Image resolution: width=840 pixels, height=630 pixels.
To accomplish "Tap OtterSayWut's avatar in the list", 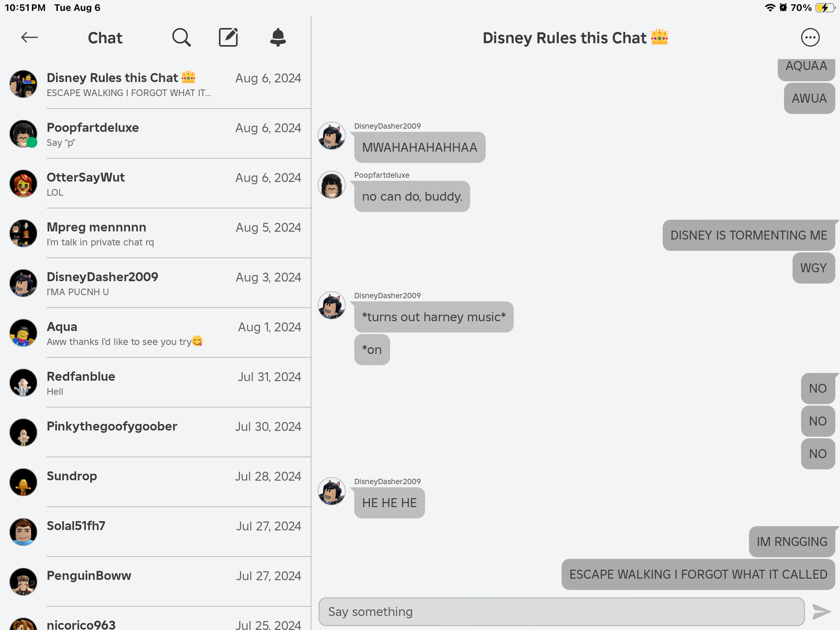I will [23, 184].
